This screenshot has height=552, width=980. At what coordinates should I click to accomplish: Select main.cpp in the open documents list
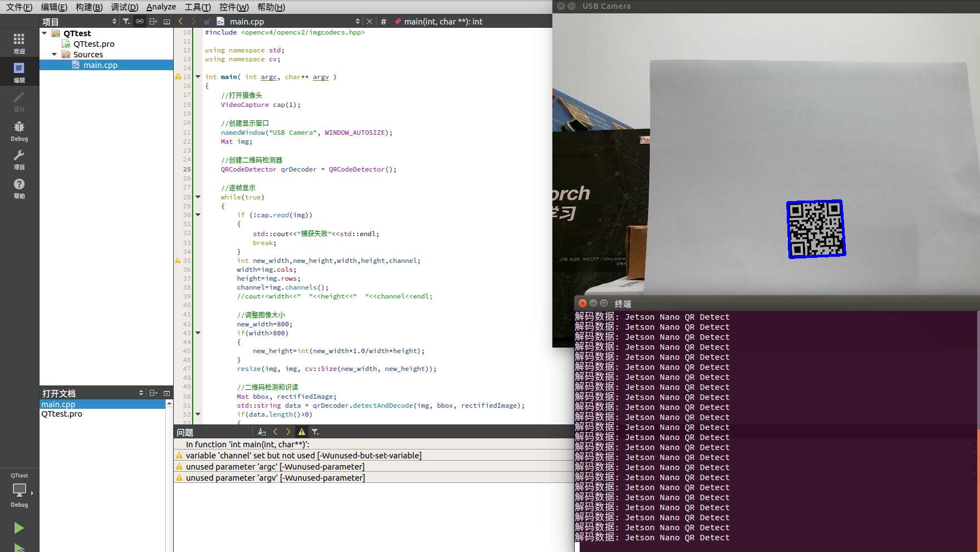(x=102, y=404)
